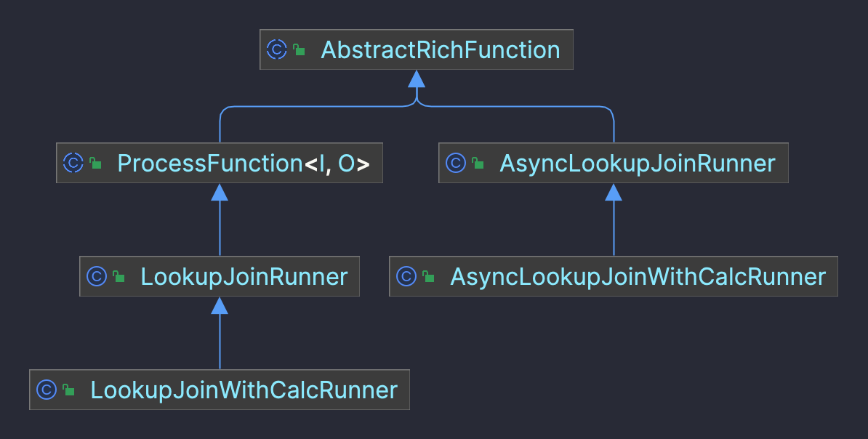
Task: Select the LookupJoinRunner node
Action: pyautogui.click(x=220, y=276)
